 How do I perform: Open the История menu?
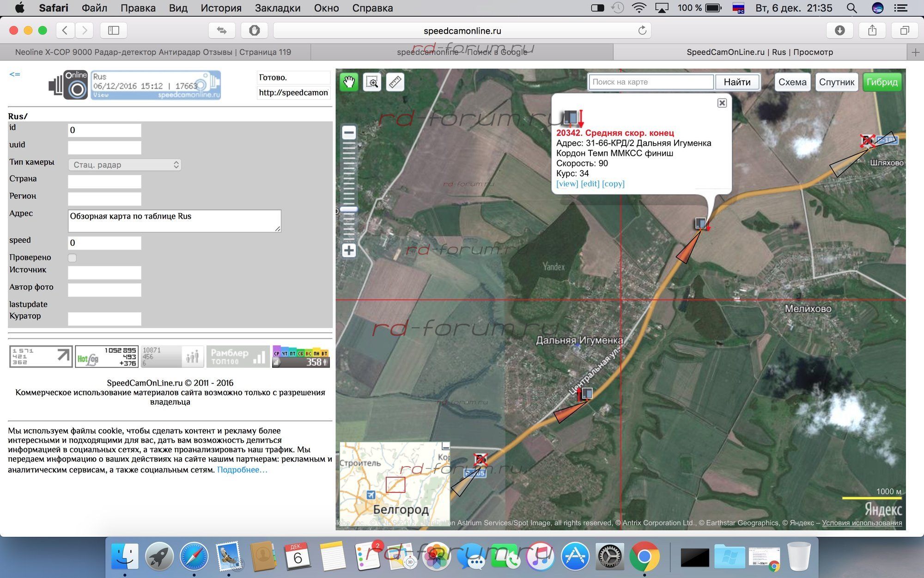coord(221,8)
